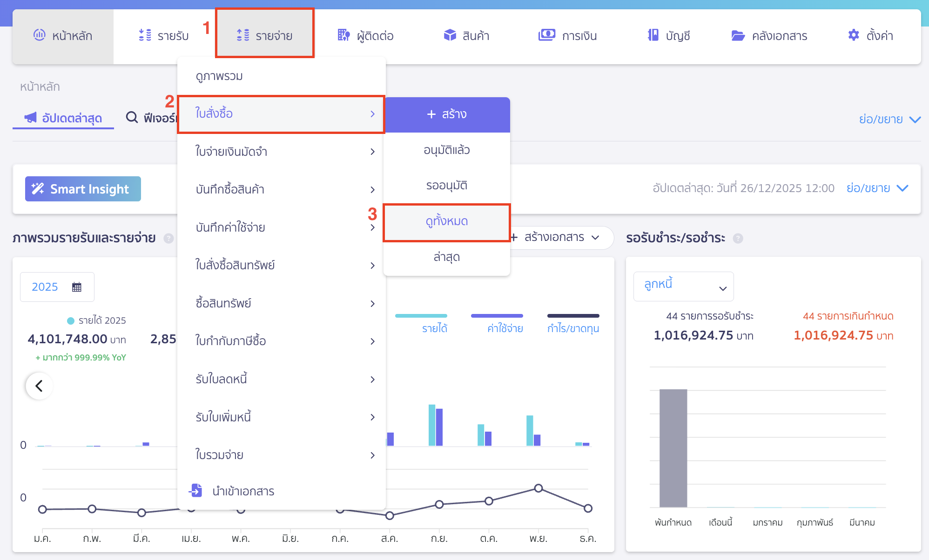This screenshot has width=929, height=560.
Task: Toggle the ค่าใช้จ่าย legend series
Action: (505, 328)
